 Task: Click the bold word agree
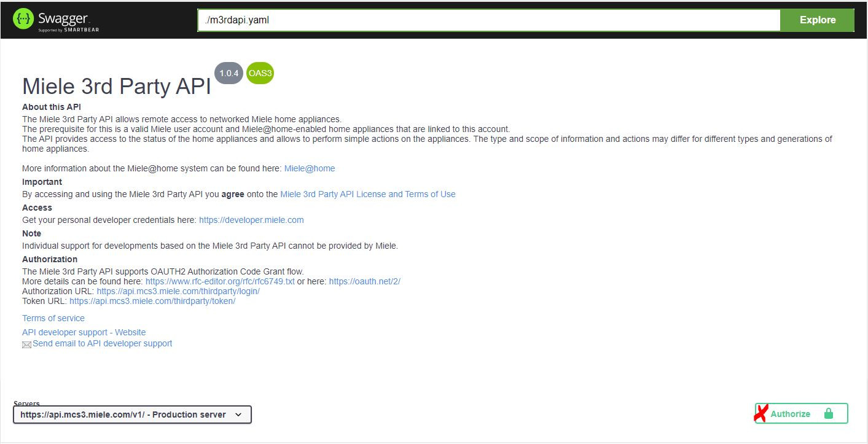pos(233,194)
